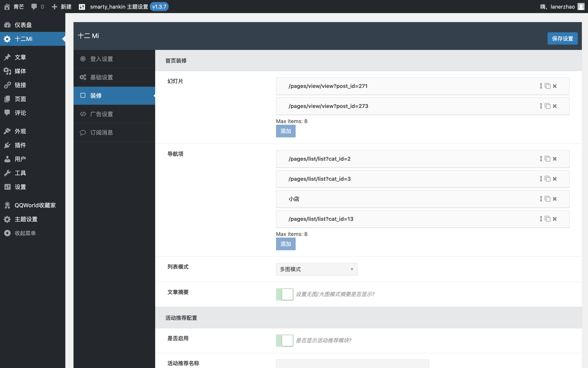Click the sort arrow icon for post_id=273 row
The image size is (588, 368).
(541, 106)
